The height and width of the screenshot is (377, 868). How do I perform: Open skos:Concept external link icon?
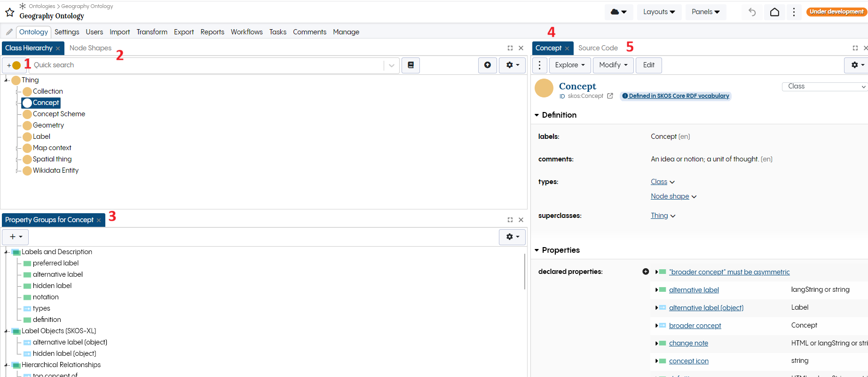tap(610, 96)
